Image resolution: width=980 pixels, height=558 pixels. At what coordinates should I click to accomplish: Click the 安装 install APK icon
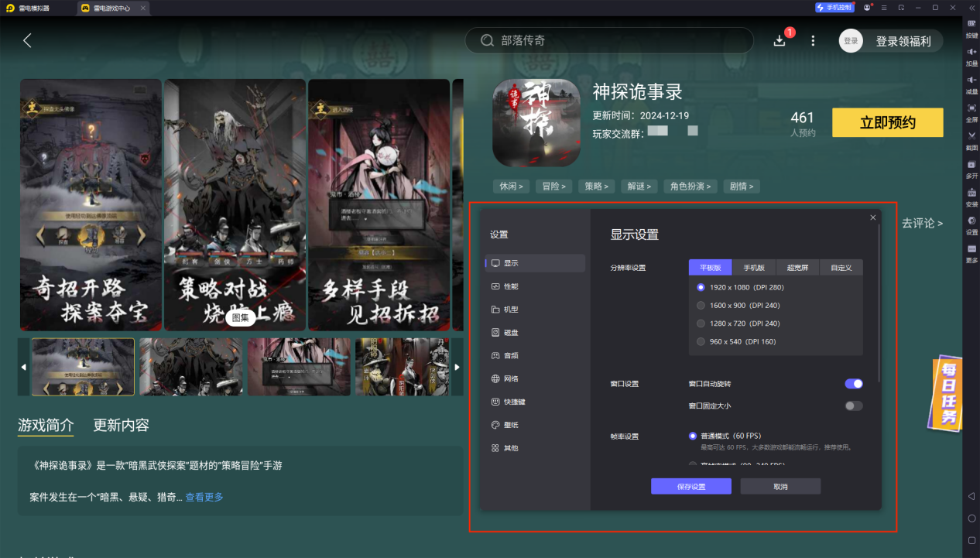click(x=971, y=197)
